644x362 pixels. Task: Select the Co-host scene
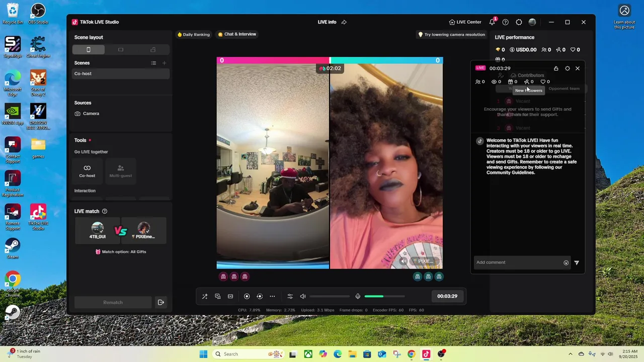point(121,73)
